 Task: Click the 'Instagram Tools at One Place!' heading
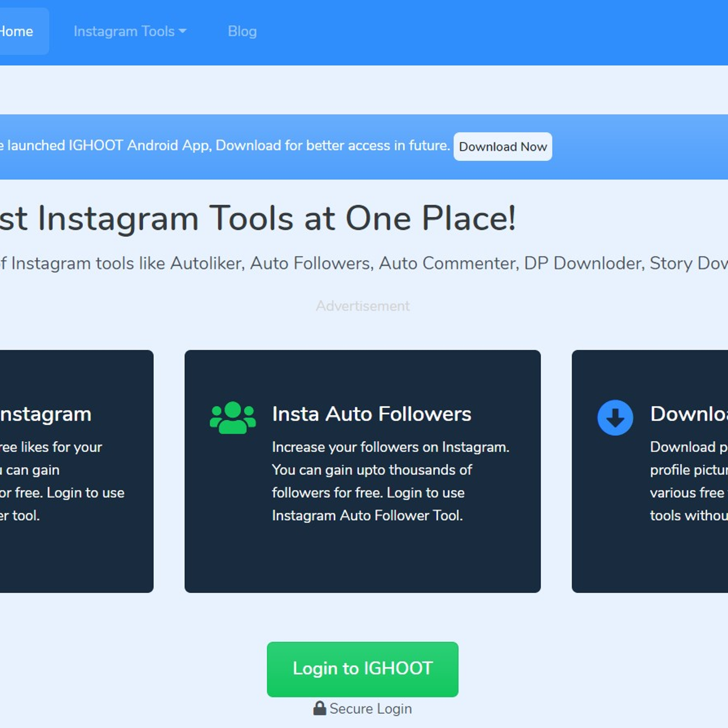258,218
